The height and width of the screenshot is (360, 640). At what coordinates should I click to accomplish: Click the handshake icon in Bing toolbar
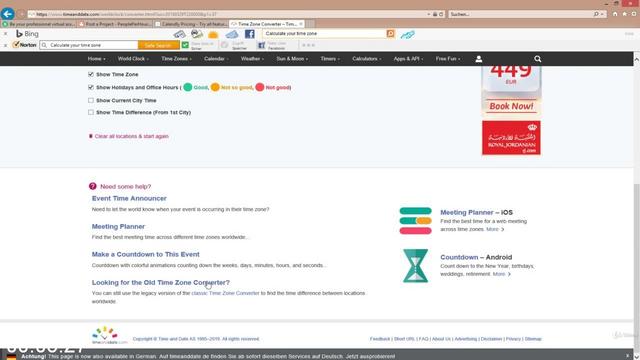point(407,34)
